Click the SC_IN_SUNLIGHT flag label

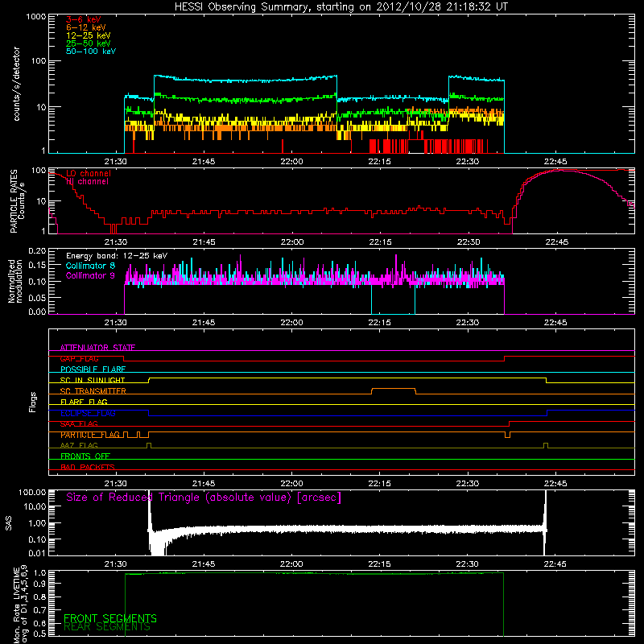coord(93,380)
